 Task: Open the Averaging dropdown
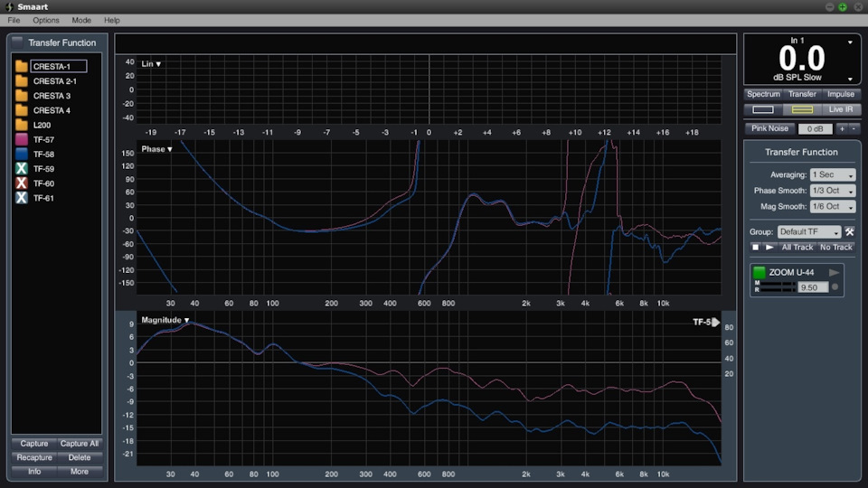(832, 174)
